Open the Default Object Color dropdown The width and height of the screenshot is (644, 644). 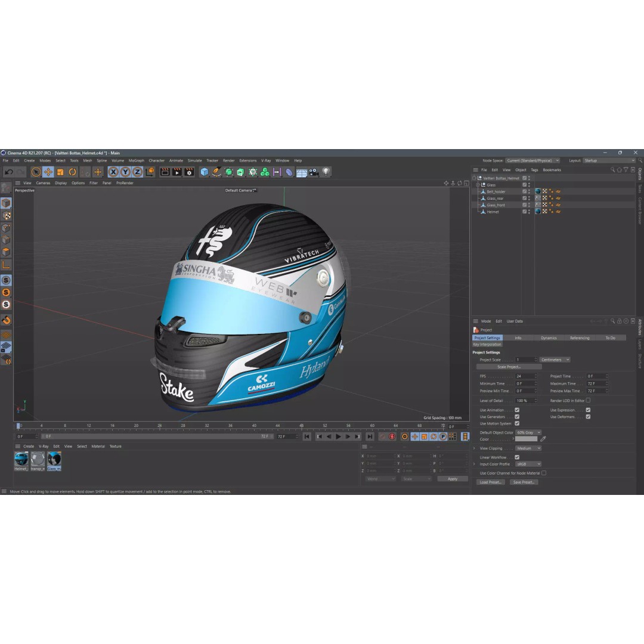click(x=528, y=432)
